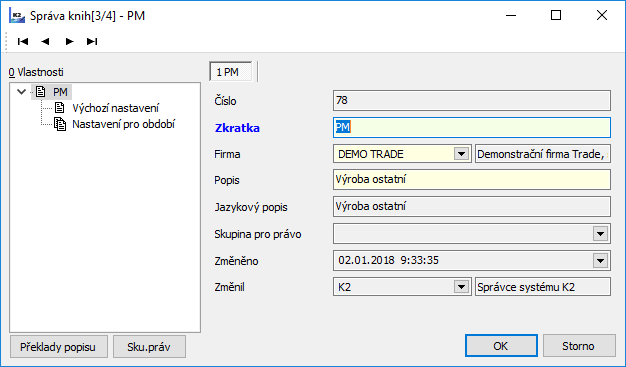Viewport: 626px width, 367px height.
Task: Click the Sku.práv button
Action: tap(149, 347)
